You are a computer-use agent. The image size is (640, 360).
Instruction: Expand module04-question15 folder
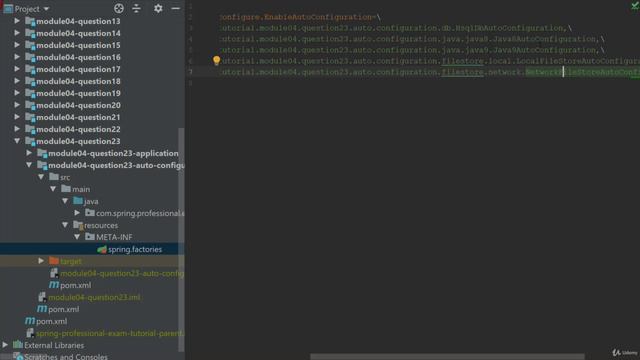pos(17,45)
